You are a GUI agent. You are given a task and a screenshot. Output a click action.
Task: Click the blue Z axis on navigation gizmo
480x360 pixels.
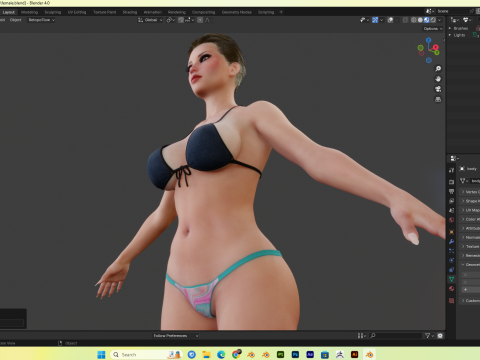[x=428, y=40]
